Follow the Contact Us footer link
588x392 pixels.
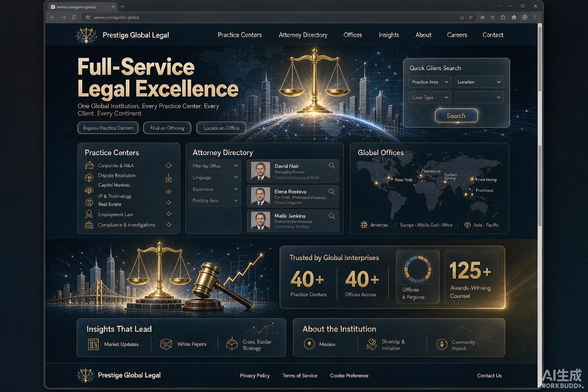point(490,376)
